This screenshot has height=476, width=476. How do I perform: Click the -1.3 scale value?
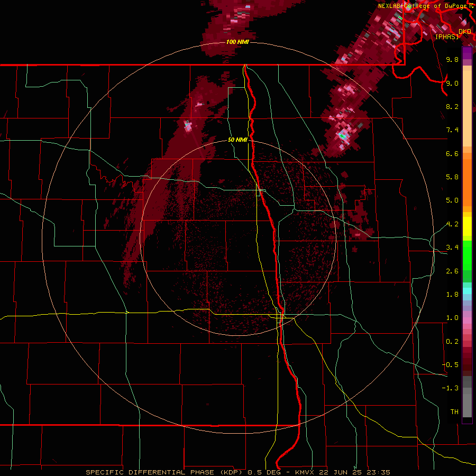click(x=450, y=388)
